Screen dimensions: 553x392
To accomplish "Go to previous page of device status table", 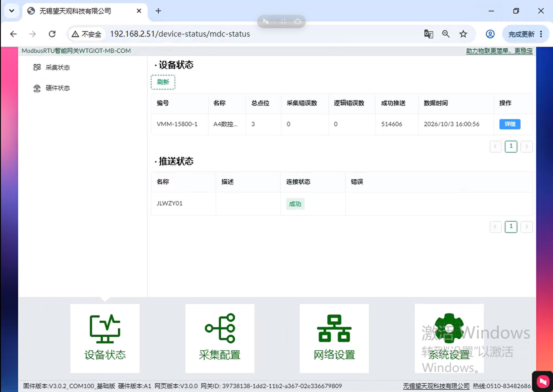I will [x=495, y=147].
